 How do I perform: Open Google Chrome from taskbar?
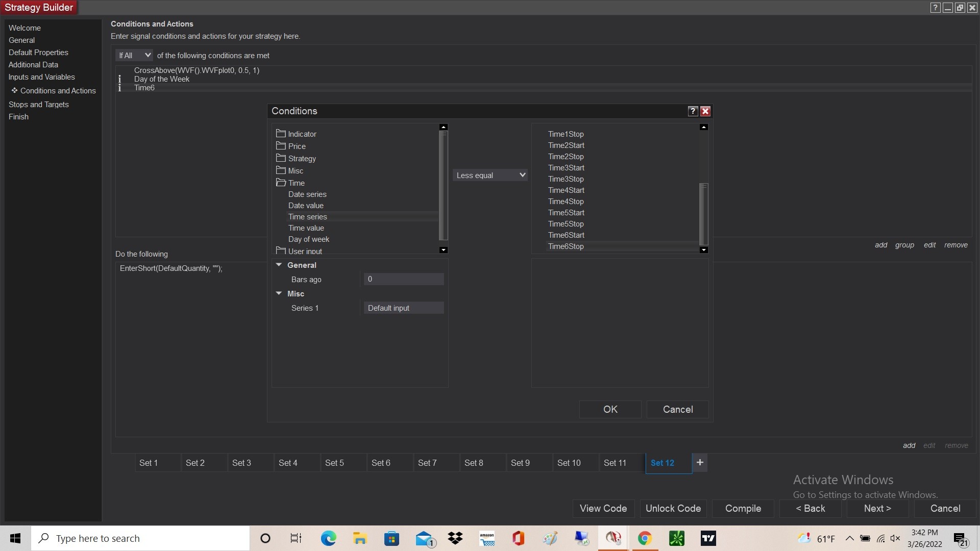tap(645, 538)
